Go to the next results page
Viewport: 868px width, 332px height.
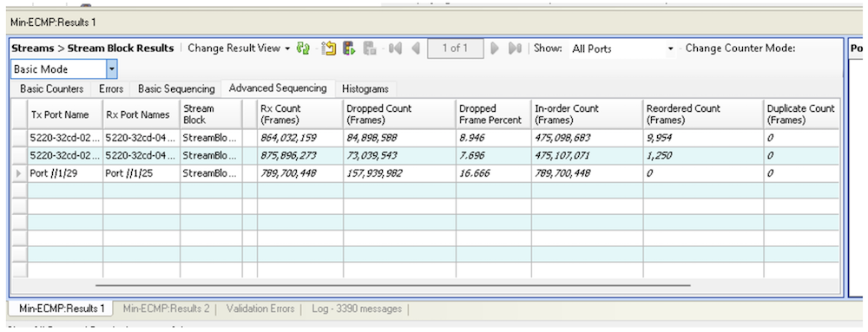495,48
